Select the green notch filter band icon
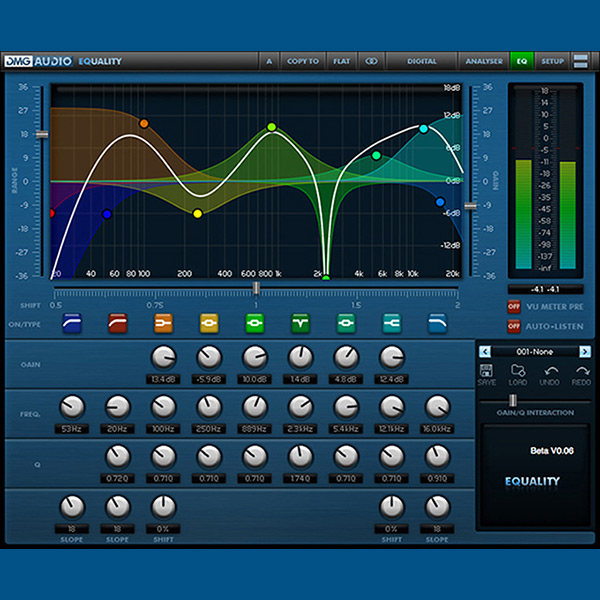Screen dimensions: 600x600 click(x=300, y=323)
